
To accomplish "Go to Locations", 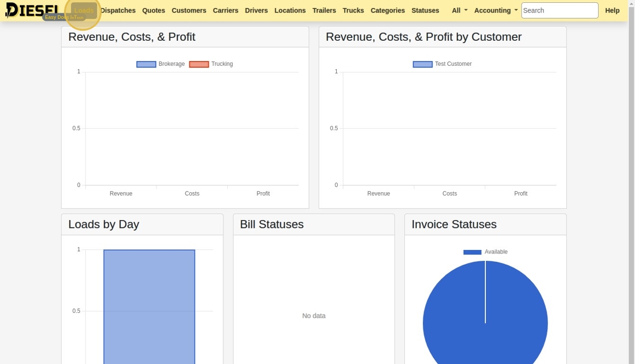I will pyautogui.click(x=290, y=11).
